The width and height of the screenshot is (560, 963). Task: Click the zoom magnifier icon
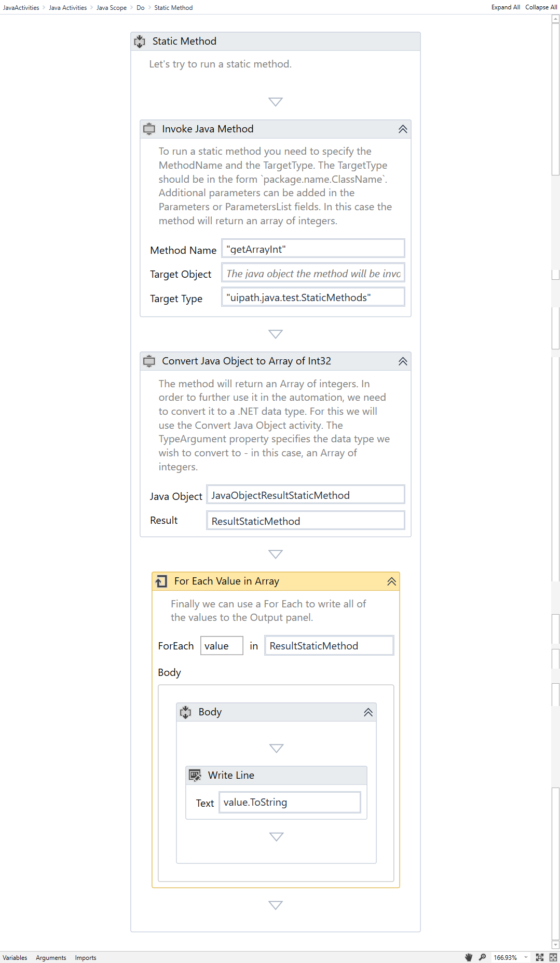coord(482,957)
